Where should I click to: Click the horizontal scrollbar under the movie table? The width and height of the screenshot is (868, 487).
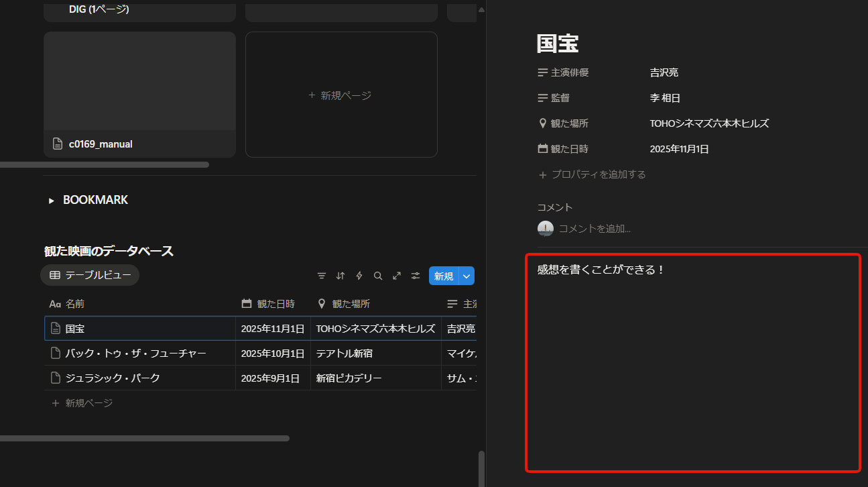click(144, 438)
